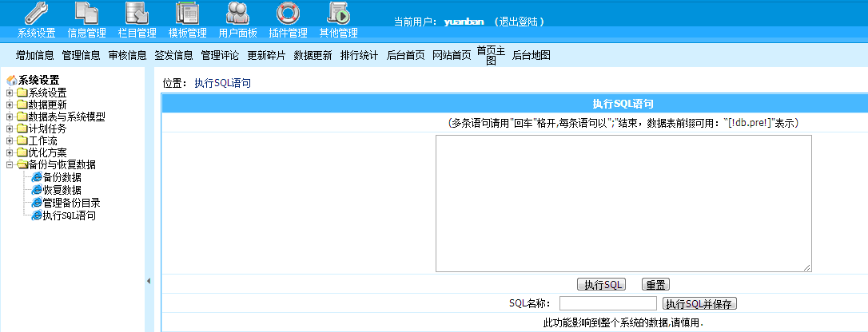This screenshot has height=332, width=868.
Task: Click IE icon next to 管理备份目录
Action: pos(37,203)
